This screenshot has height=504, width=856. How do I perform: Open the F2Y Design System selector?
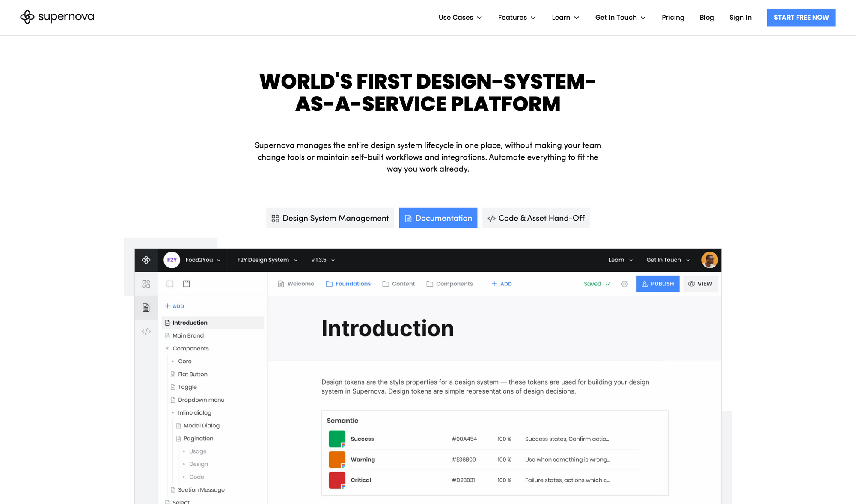267,260
